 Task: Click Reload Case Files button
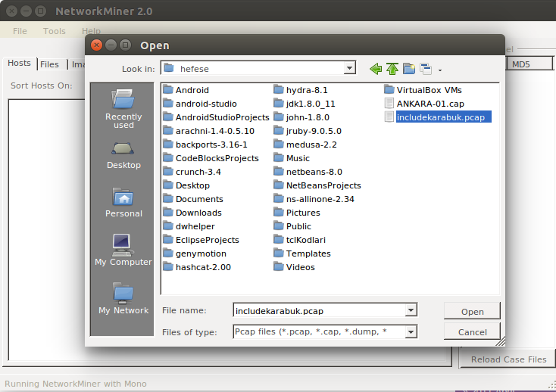508,359
